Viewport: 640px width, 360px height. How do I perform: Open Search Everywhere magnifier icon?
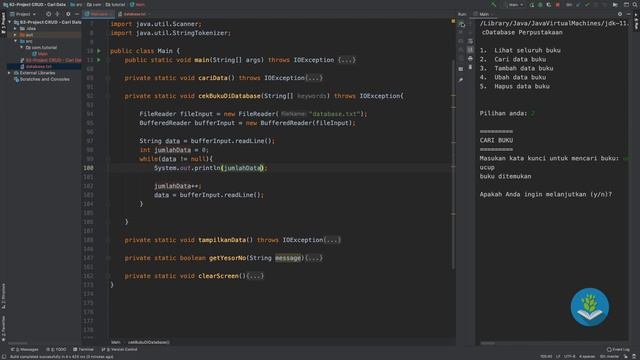click(635, 4)
